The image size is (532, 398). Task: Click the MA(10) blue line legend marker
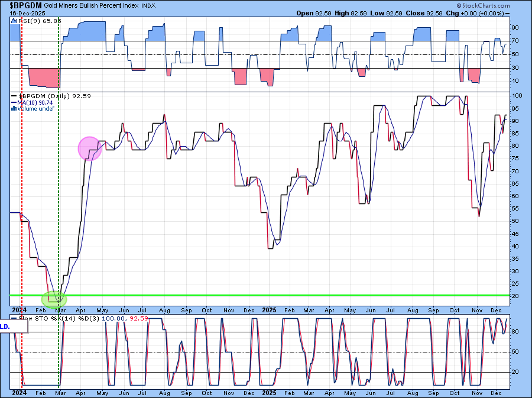click(x=14, y=102)
